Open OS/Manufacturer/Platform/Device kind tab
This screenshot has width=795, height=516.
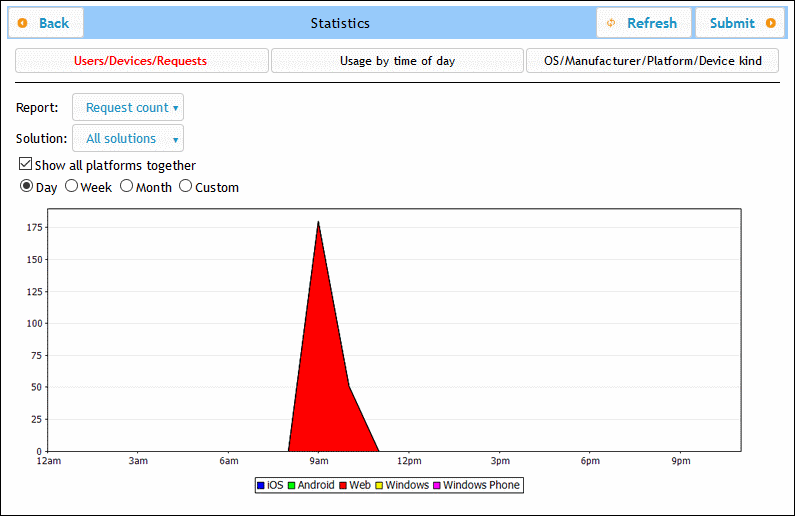coord(652,61)
